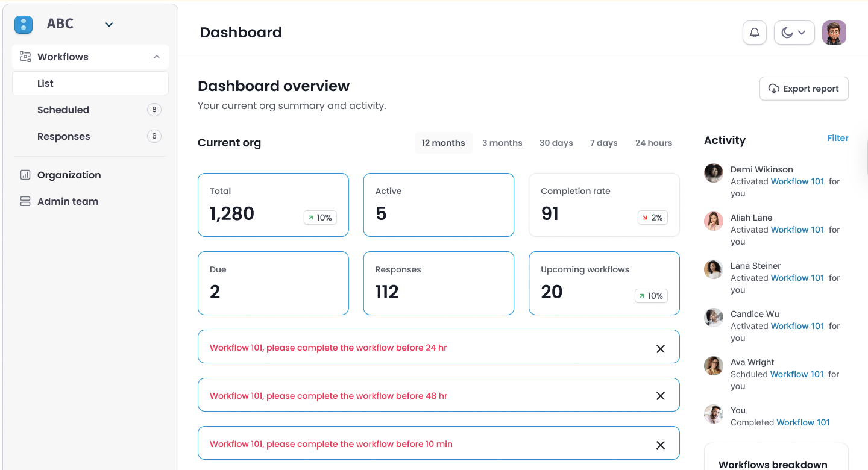Open the notifications bell icon
This screenshot has height=470, width=868.
coord(754,33)
